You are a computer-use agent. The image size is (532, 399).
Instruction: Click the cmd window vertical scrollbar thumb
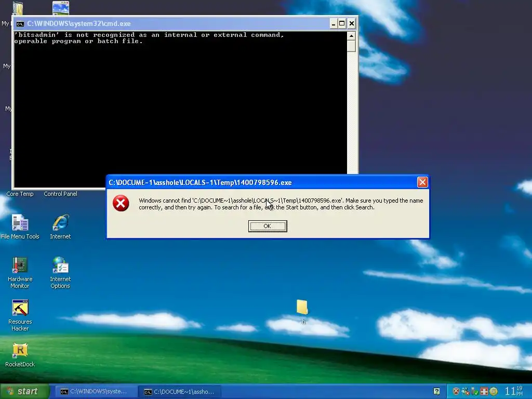(351, 46)
